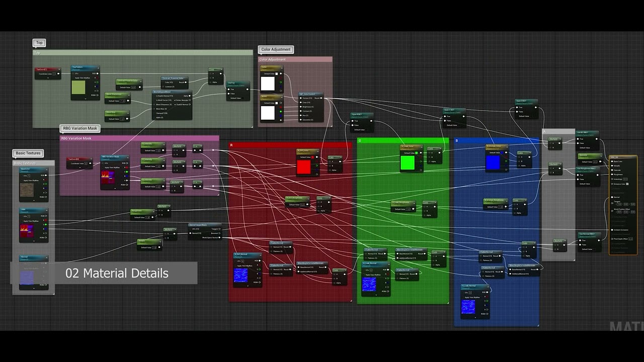
Task: Select the UseTop switch parameter node
Action: click(238, 91)
